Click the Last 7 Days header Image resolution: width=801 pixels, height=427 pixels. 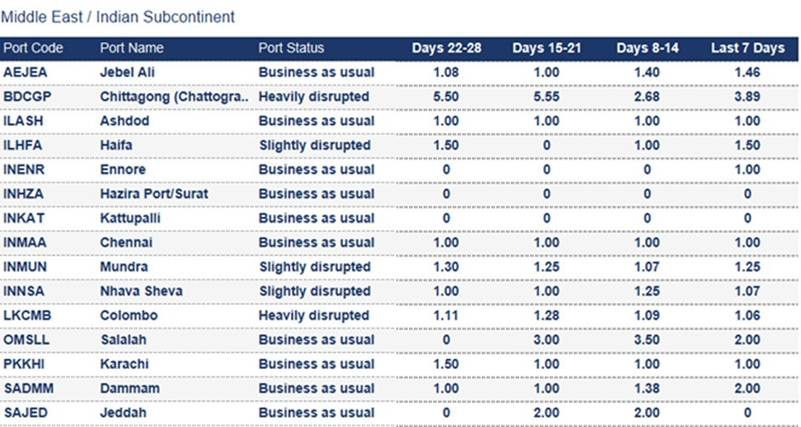click(x=746, y=48)
